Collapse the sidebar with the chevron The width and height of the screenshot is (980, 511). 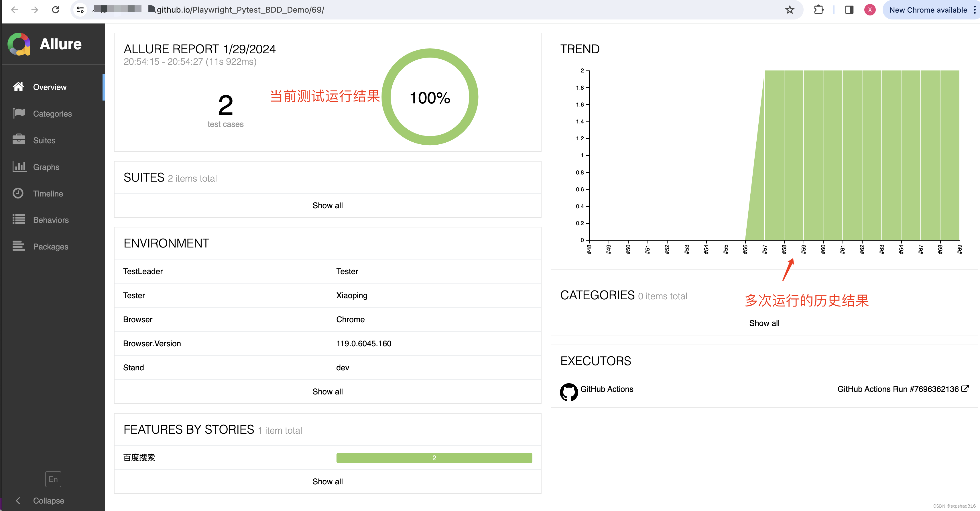coord(17,500)
